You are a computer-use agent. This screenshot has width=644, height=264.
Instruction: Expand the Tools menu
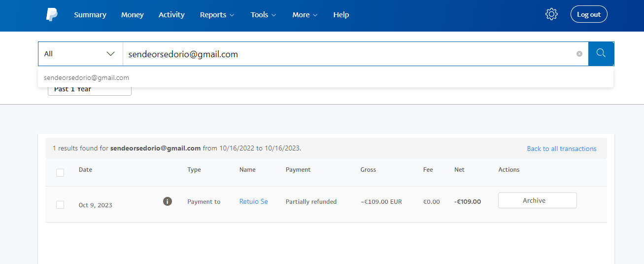[x=263, y=15]
